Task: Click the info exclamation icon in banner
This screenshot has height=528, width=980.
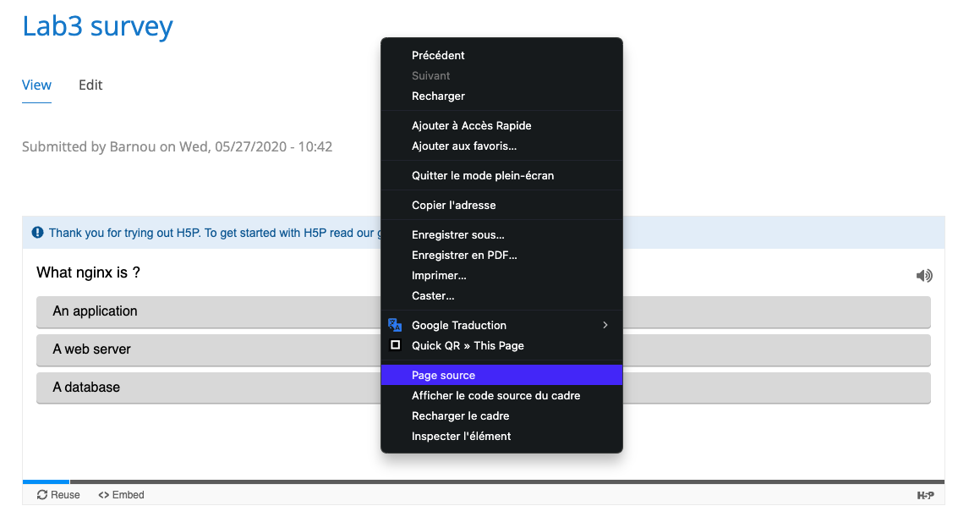Action: (x=37, y=233)
